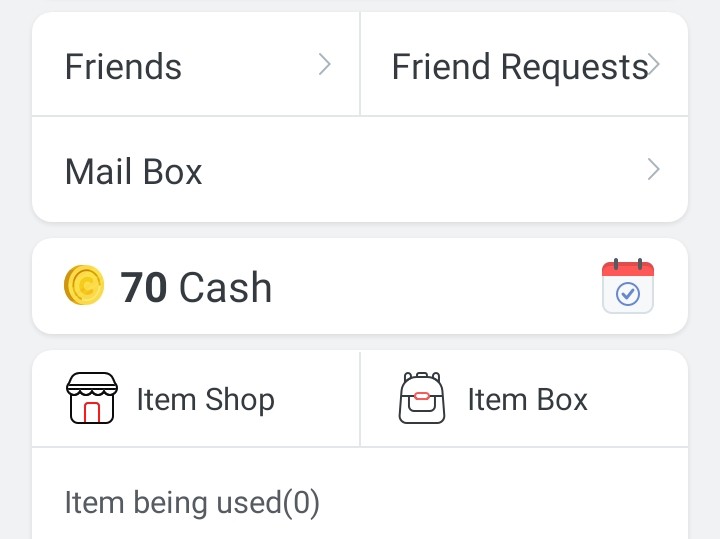Click the red clasp on the backpack icon
The width and height of the screenshot is (720, 539).
(422, 396)
